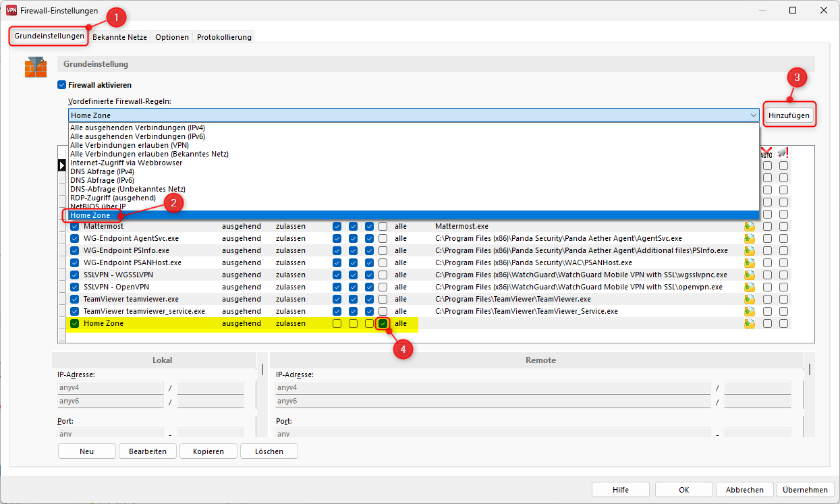Click the firewall brick wall icon

36,66
